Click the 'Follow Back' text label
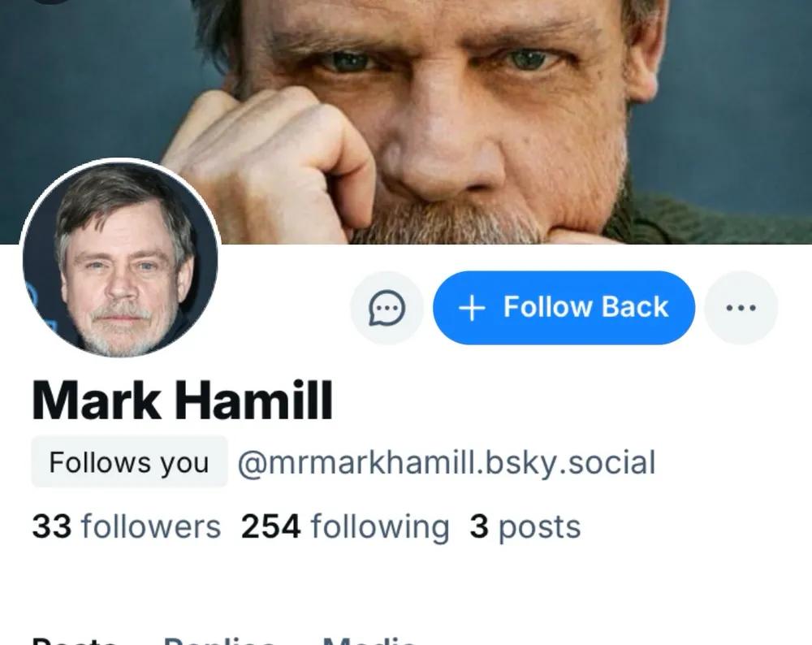Viewport: 812px width, 645px height. 585,307
